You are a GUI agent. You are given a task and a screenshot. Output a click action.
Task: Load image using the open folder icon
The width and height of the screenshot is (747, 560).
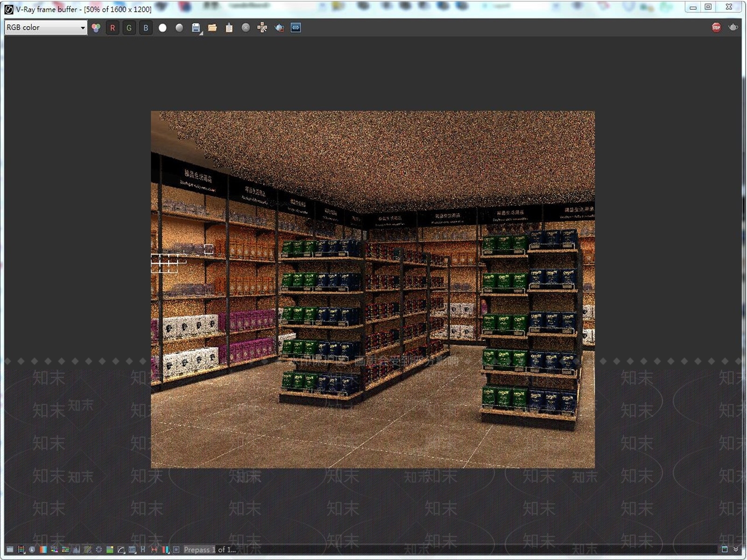click(x=212, y=28)
